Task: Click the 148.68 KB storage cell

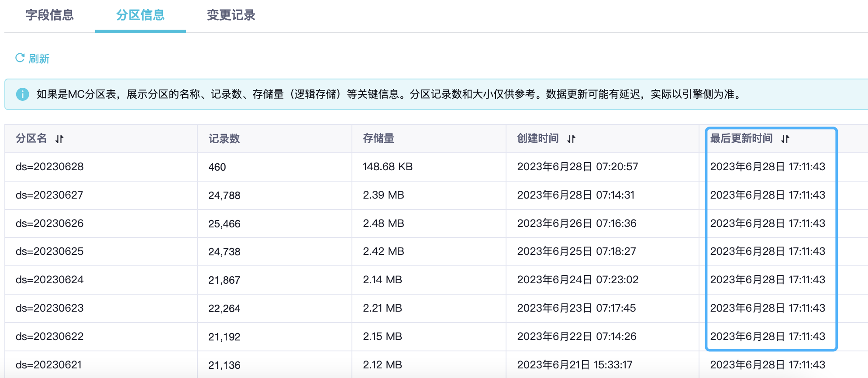Action: point(387,167)
